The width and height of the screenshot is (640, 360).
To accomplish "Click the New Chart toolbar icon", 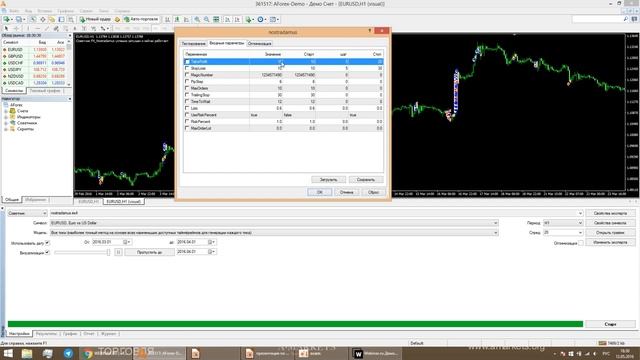I will (x=7, y=19).
